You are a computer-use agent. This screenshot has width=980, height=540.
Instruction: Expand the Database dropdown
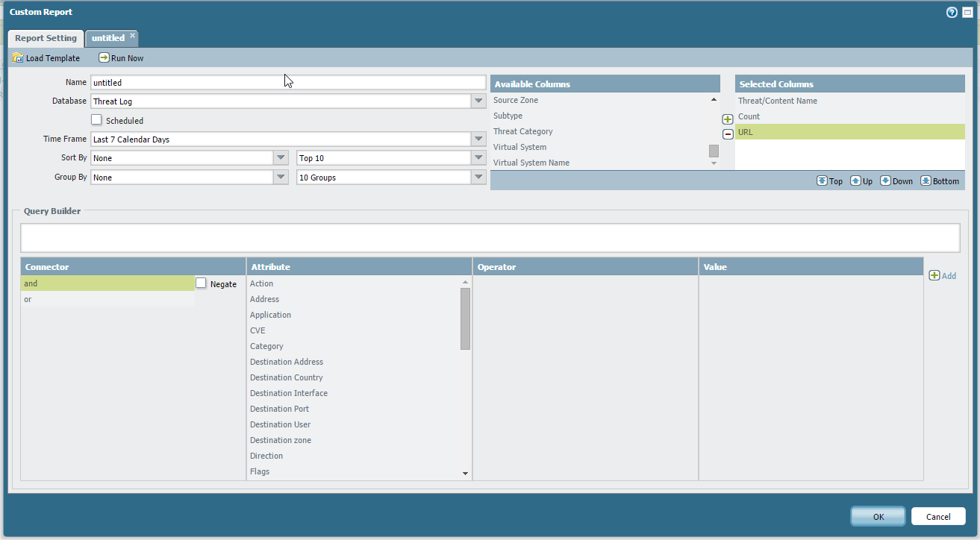pyautogui.click(x=478, y=101)
